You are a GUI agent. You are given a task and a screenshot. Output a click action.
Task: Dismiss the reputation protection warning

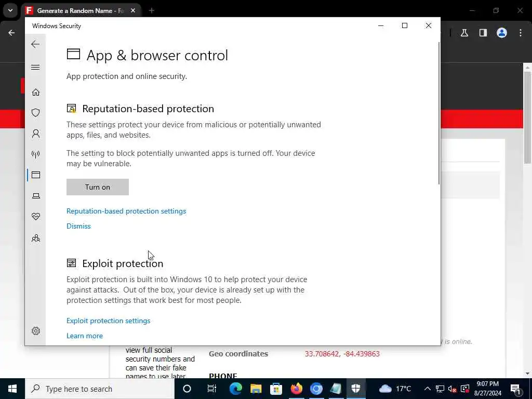(78, 226)
